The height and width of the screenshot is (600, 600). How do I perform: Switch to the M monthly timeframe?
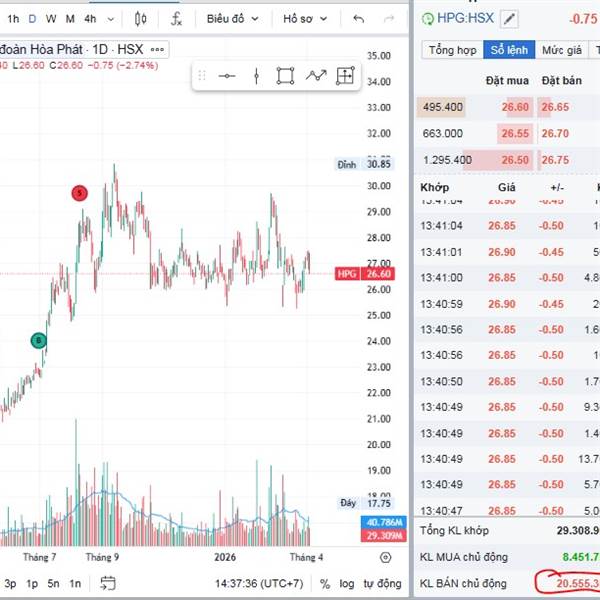[70, 19]
